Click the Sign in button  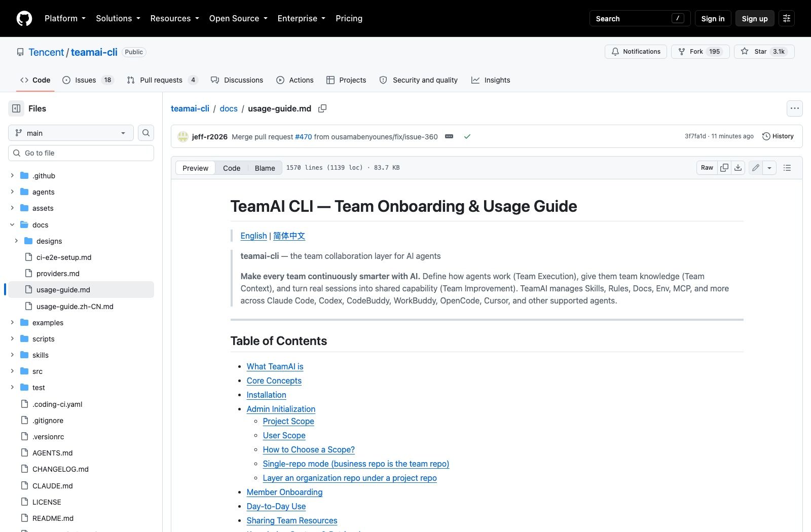coord(713,18)
